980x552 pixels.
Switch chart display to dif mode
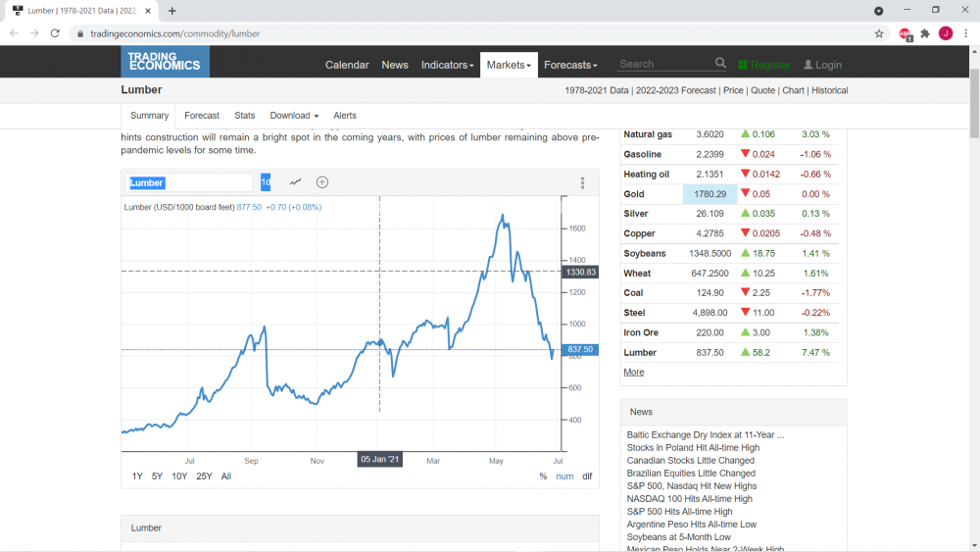587,477
